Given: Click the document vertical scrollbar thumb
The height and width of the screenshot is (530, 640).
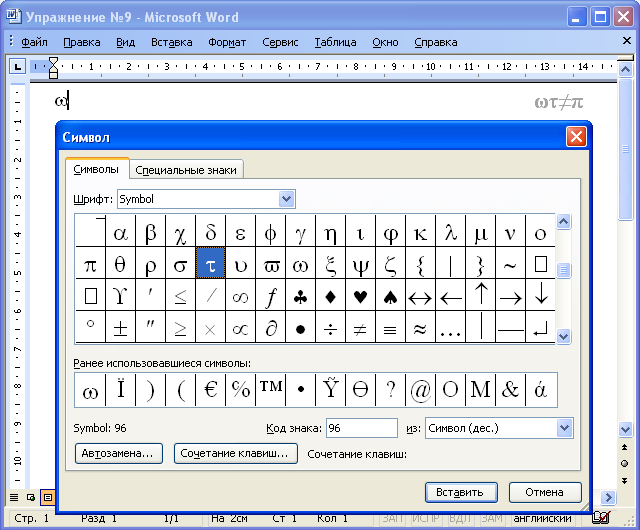Looking at the screenshot, I should click(625, 149).
